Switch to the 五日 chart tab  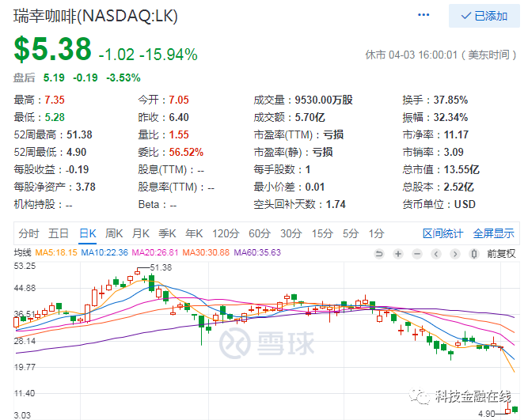59,233
